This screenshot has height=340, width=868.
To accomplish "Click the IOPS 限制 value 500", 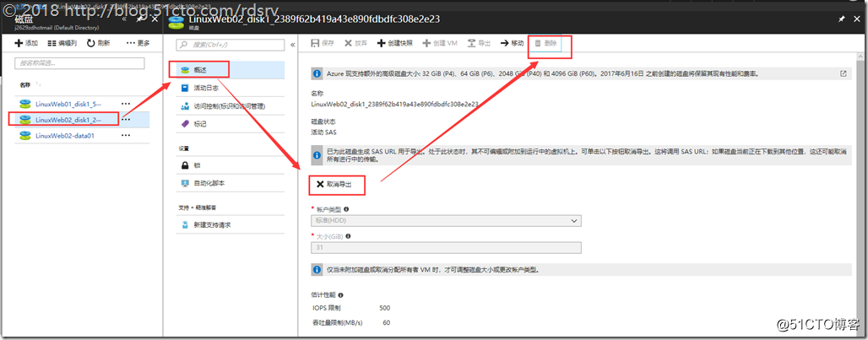I will [x=385, y=307].
